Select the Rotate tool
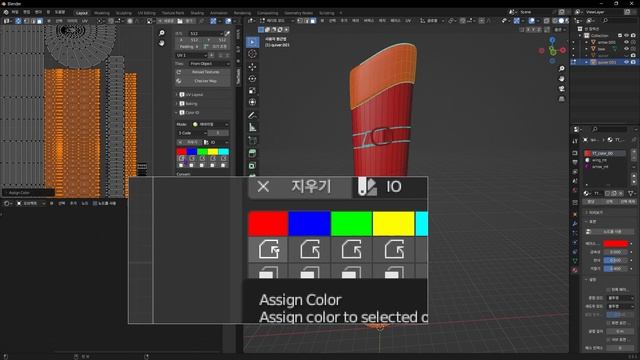 pos(252,78)
